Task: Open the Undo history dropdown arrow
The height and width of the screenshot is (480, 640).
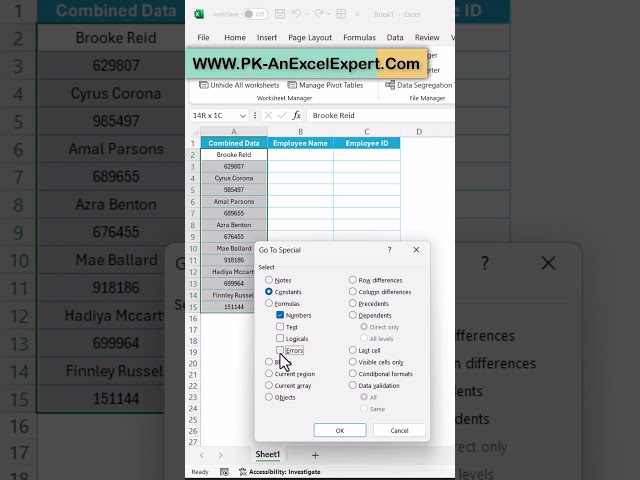Action: pyautogui.click(x=307, y=14)
